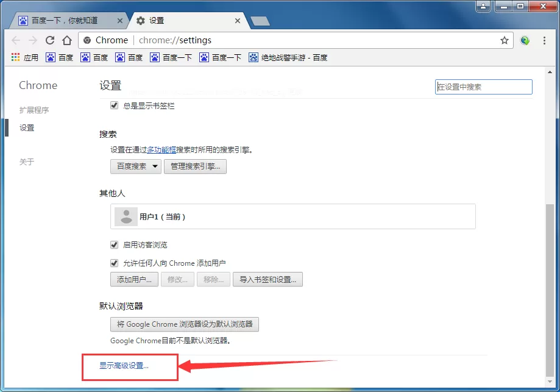This screenshot has width=560, height=392.
Task: Click 管理搜索引擎... button
Action: [195, 166]
